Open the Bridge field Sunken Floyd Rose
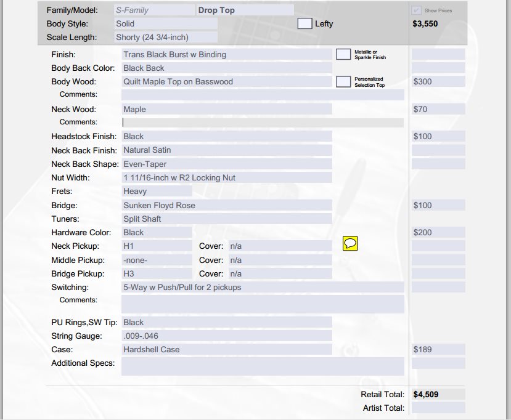Image resolution: width=511 pixels, height=420 pixels. click(226, 205)
